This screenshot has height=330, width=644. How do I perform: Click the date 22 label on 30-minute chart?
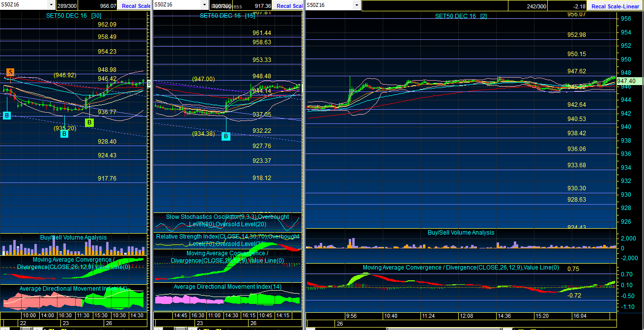(x=23, y=323)
